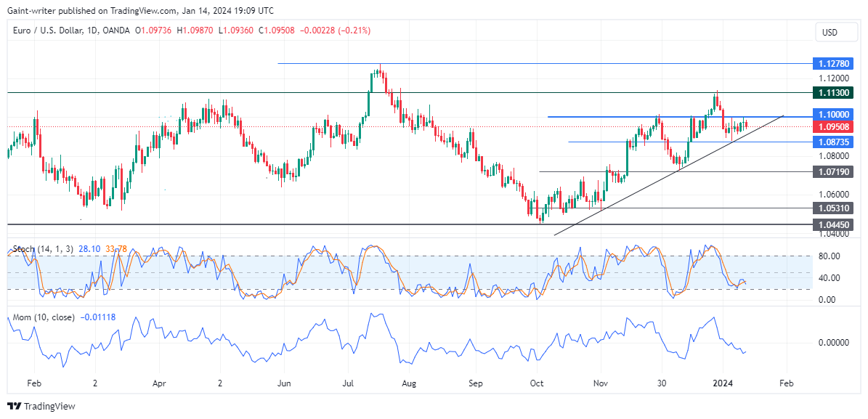Viewport: 868px width, 419px height.
Task: Click the Apr label on time axis
Action: pos(159,383)
